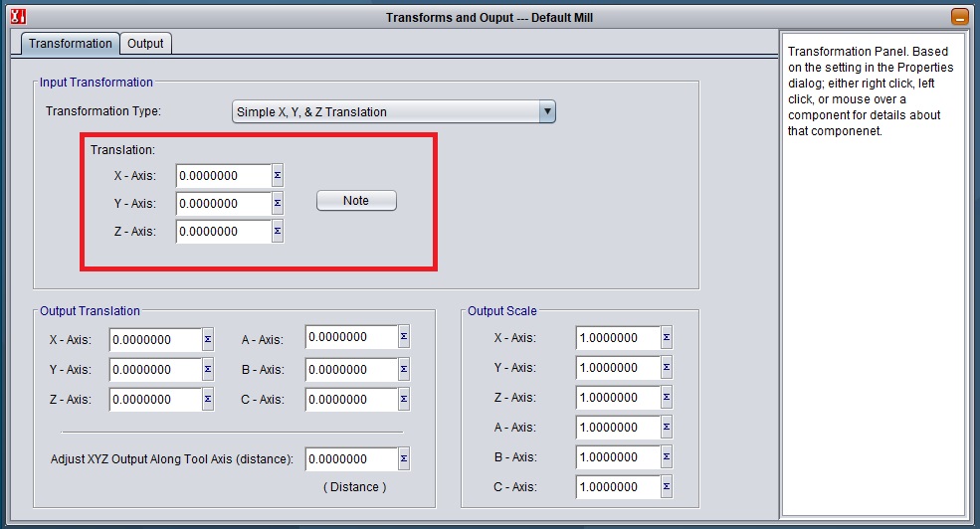980x529 pixels.
Task: Click the Output Translation X-Axis input field
Action: point(155,340)
